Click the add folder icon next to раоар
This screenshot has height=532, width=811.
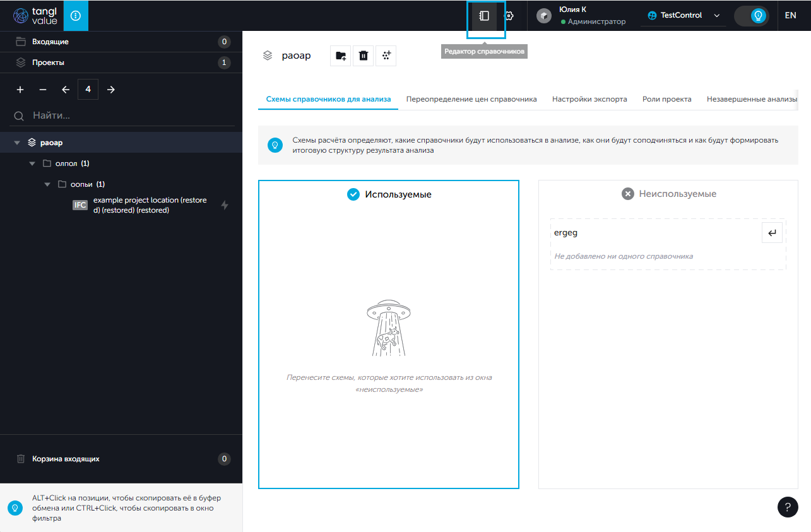coord(341,56)
